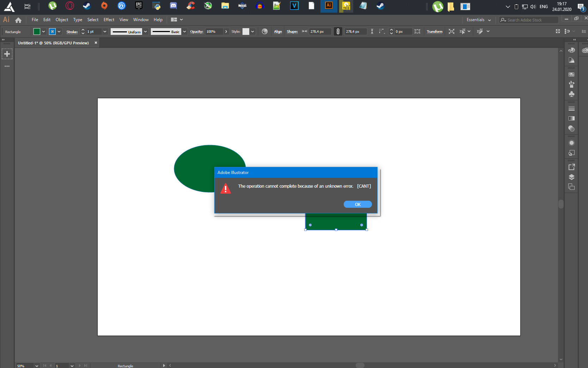588x368 pixels.
Task: Click the align-to-pixel-grid icon at control bar right
Action: pos(558,31)
